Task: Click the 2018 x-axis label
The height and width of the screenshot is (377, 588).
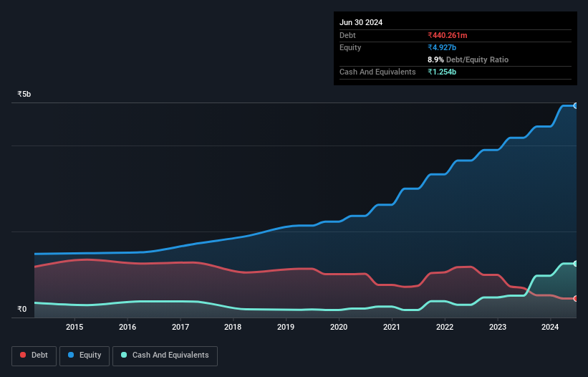Action: click(x=233, y=327)
